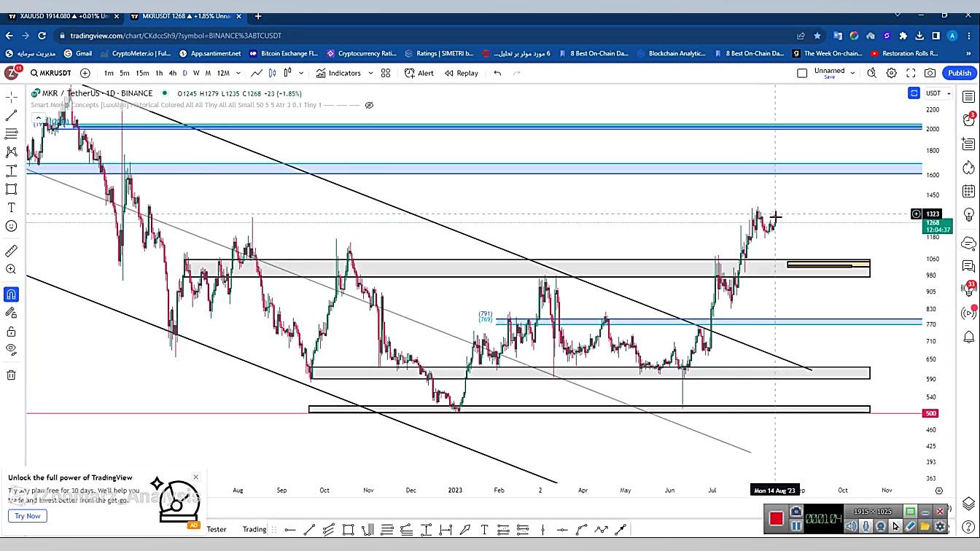Open the Fibonacci retracement tools group

coord(12,134)
